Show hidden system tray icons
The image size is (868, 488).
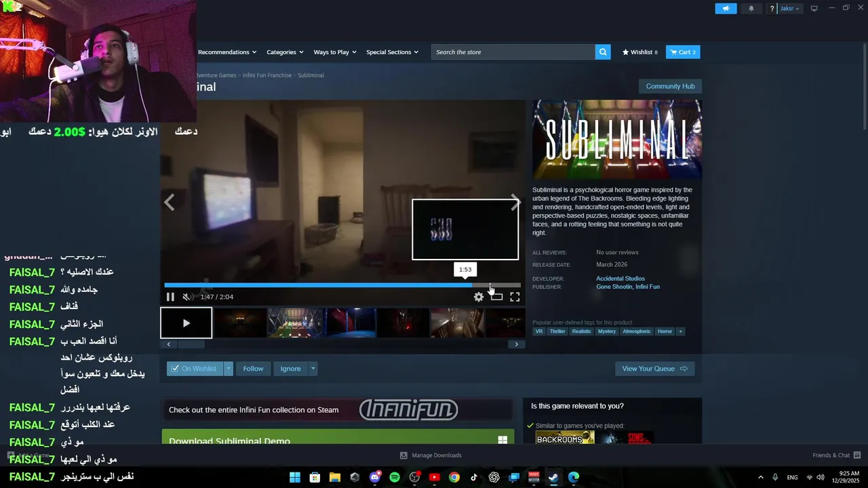tap(760, 477)
